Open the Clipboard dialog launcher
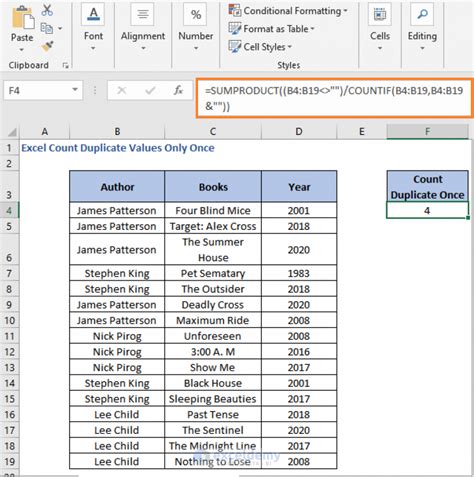The image size is (474, 477). tap(65, 66)
